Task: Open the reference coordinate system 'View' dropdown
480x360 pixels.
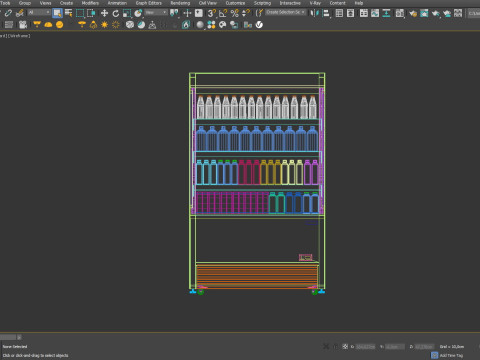Action: coord(156,13)
